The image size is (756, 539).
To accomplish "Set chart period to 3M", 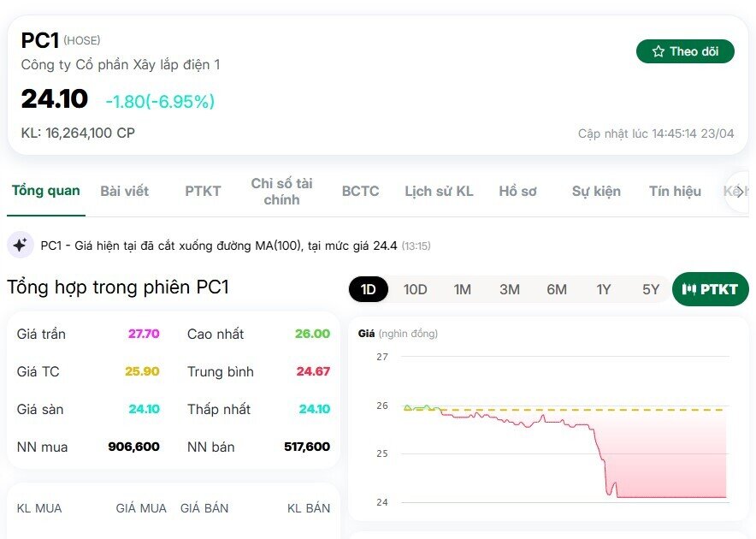I will (510, 289).
